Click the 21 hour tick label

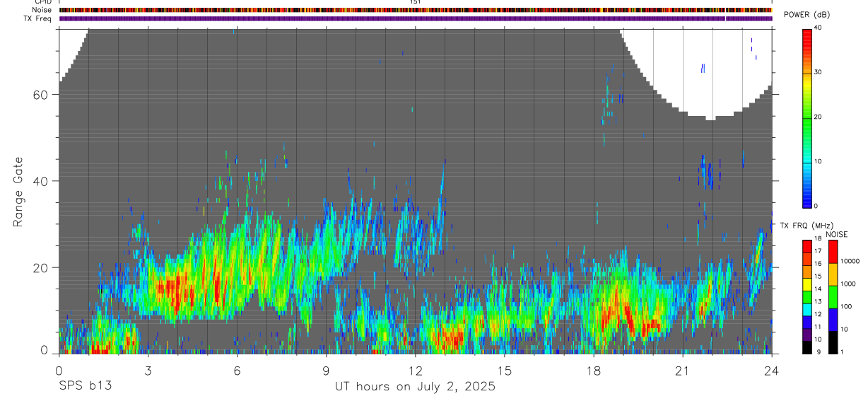tap(682, 371)
